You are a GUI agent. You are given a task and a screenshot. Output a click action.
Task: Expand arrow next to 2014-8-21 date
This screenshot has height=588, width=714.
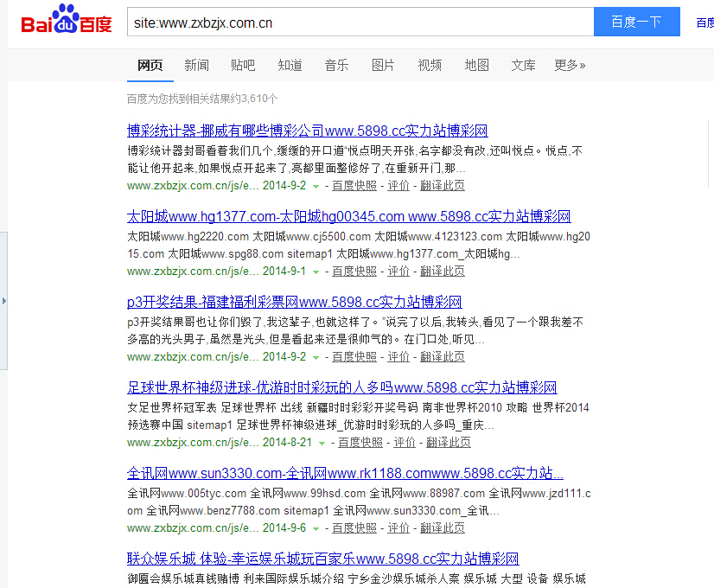[x=322, y=444]
